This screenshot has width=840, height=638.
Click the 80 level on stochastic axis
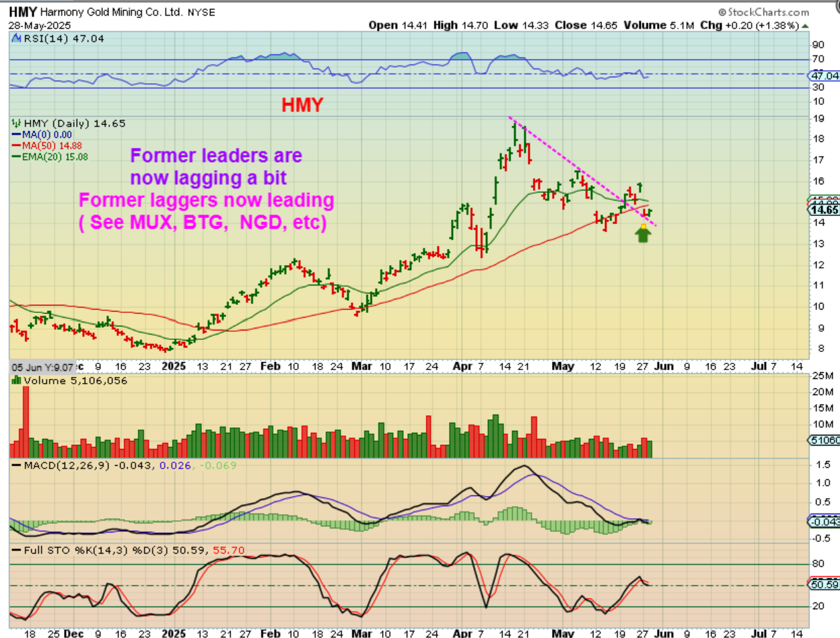tap(819, 564)
